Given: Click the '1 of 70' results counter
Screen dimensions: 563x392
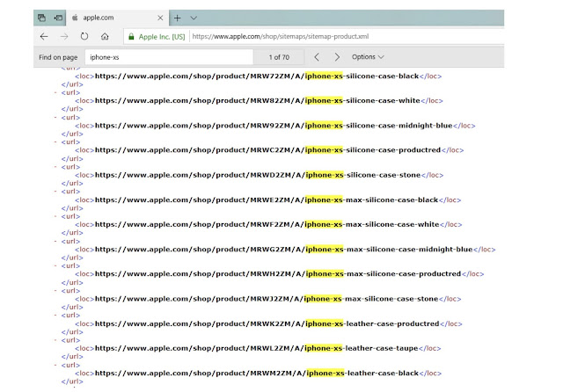Looking at the screenshot, I should click(279, 57).
